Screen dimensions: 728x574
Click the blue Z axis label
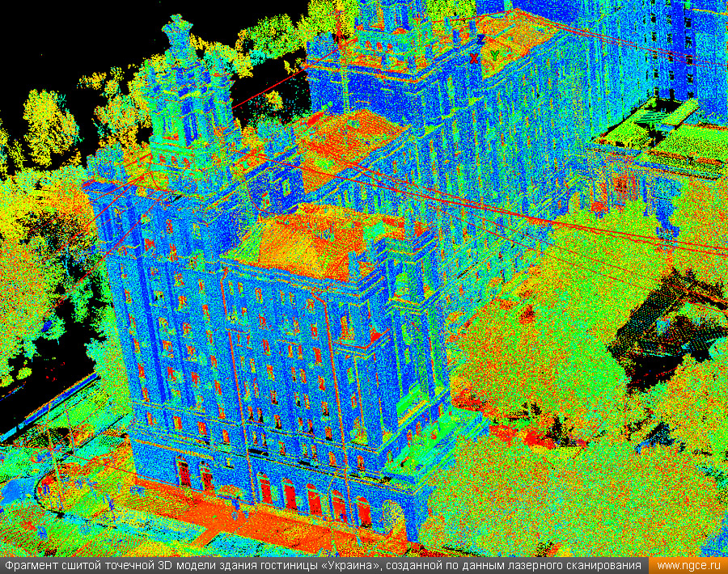point(480,40)
